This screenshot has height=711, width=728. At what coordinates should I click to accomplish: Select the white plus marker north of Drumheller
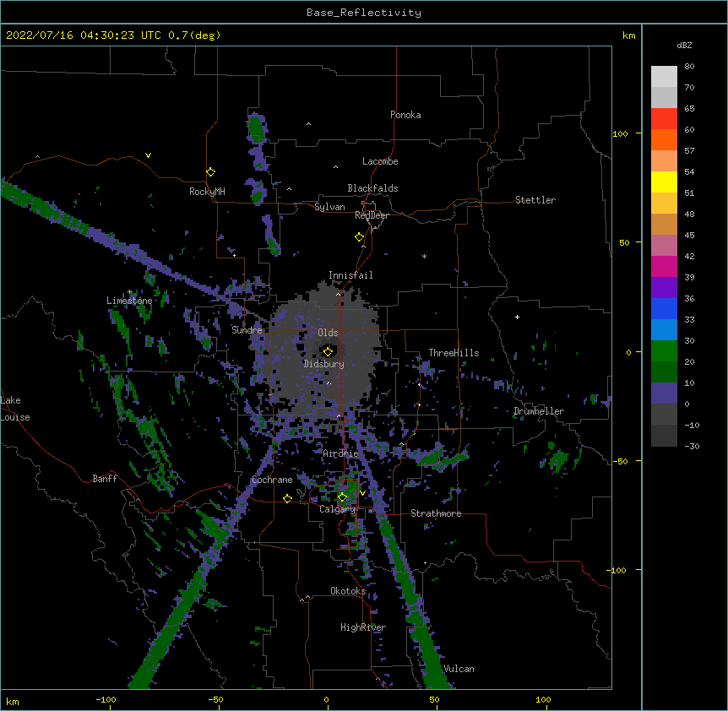coord(517,317)
